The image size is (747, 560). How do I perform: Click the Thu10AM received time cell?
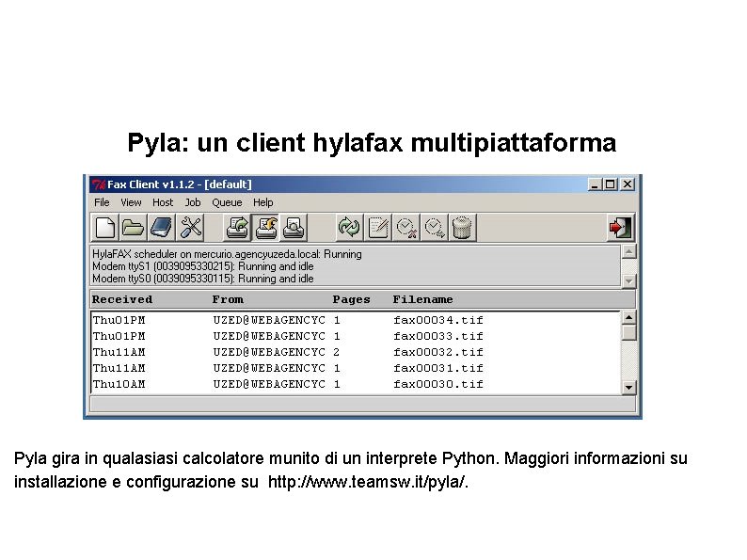click(x=119, y=384)
